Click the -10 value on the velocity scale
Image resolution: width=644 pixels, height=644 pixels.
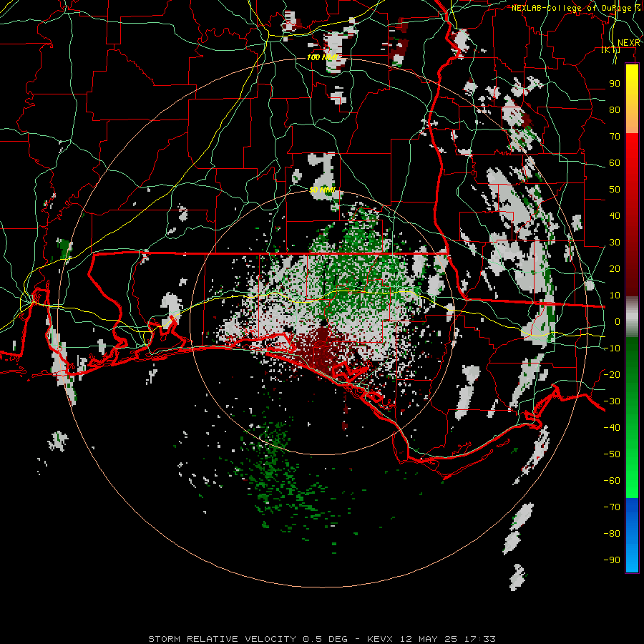[612, 348]
